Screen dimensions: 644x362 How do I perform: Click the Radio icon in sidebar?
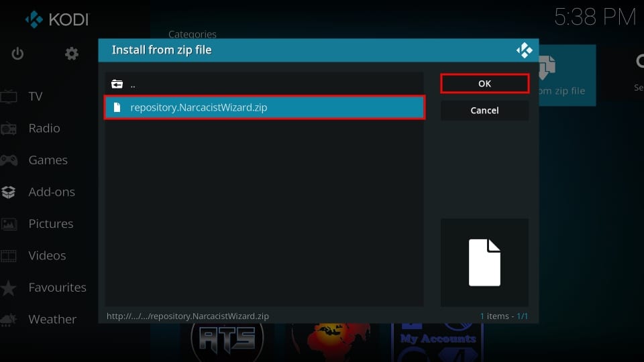8,129
